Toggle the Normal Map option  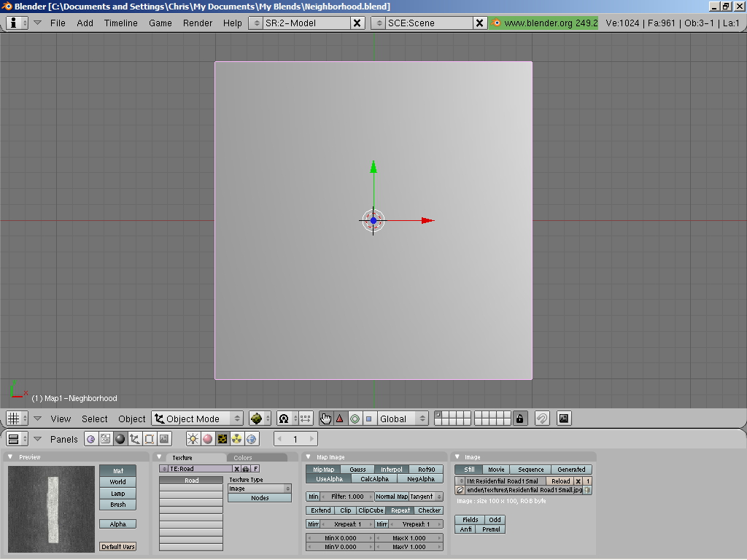(392, 497)
